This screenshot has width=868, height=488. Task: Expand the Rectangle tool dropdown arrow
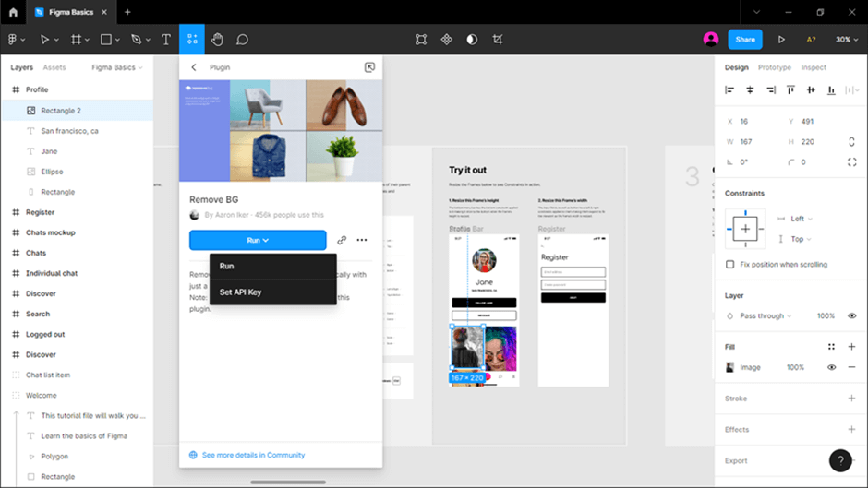coord(117,40)
